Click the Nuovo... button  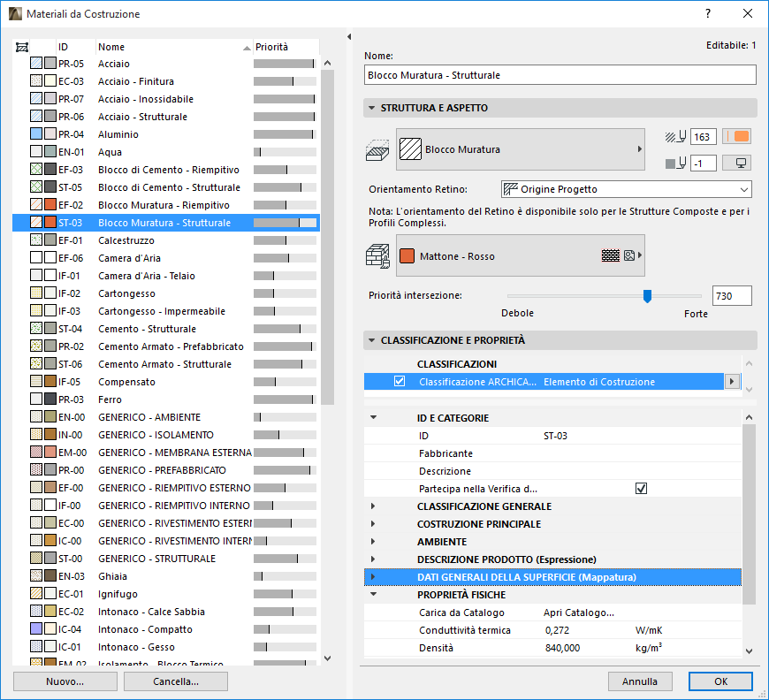point(65,681)
